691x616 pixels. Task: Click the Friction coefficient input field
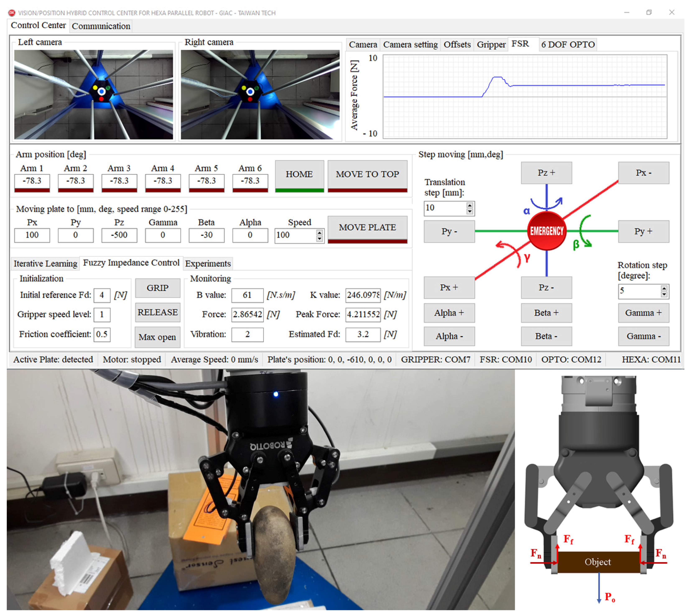(102, 334)
